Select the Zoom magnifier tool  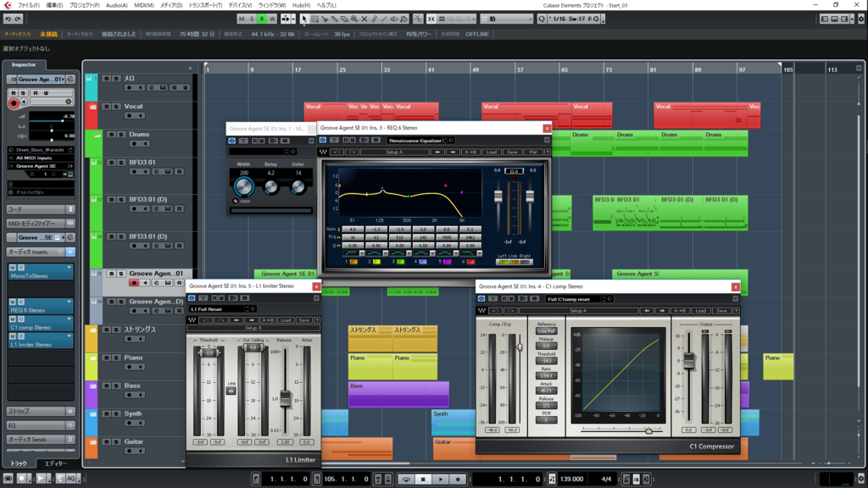pyautogui.click(x=354, y=19)
